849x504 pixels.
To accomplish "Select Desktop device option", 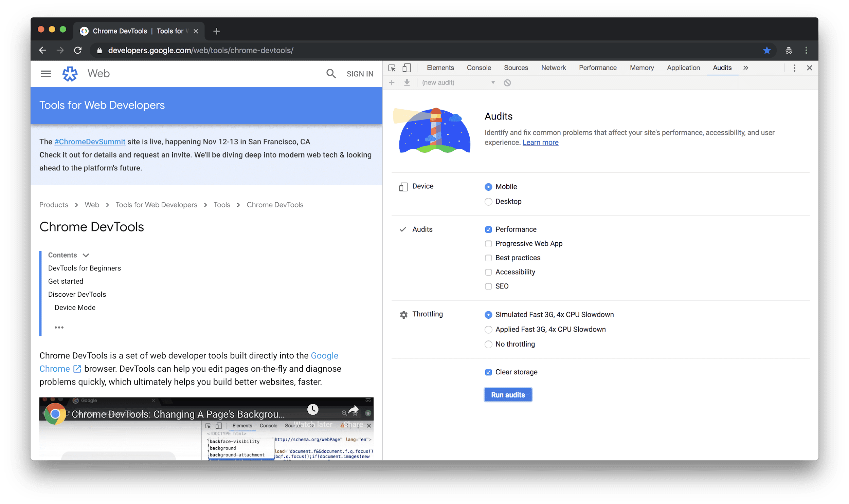I will pyautogui.click(x=489, y=200).
